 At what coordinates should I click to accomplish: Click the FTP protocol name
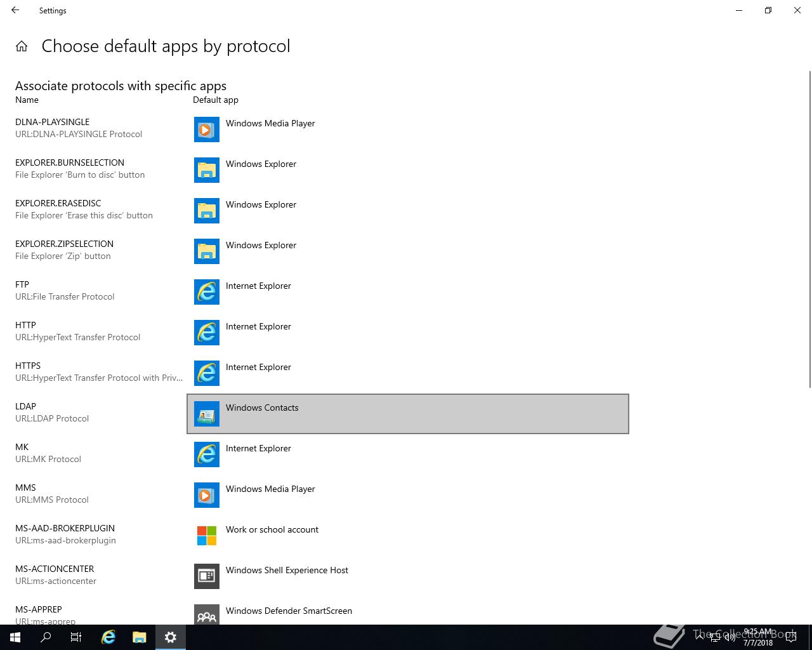click(x=22, y=284)
